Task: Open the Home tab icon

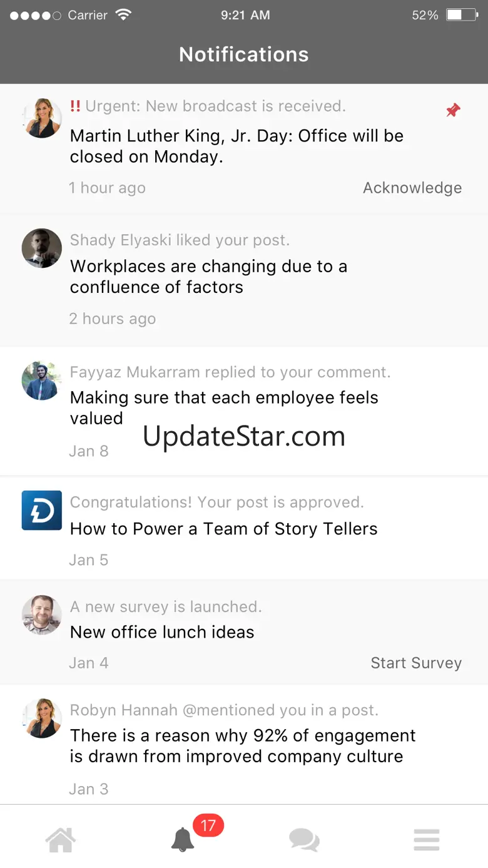Action: point(61,839)
